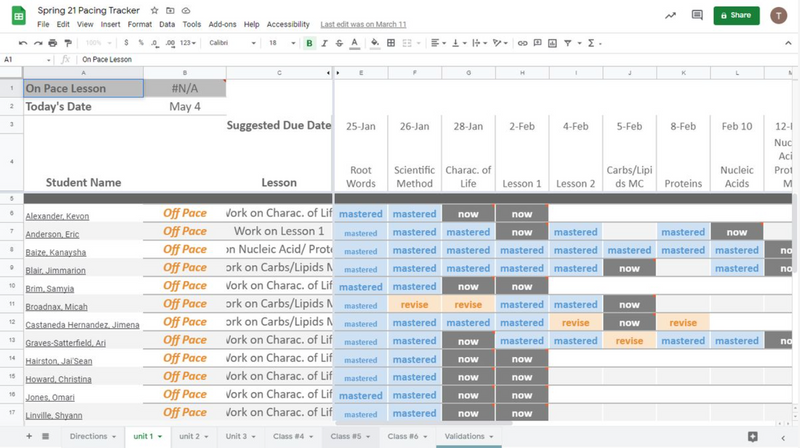The image size is (800, 448).
Task: Click the Name box showing A1
Action: [27, 60]
